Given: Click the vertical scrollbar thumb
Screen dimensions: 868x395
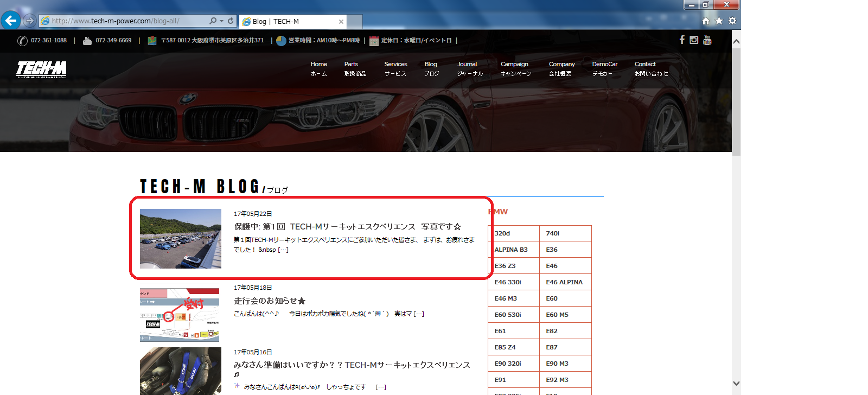Looking at the screenshot, I should click(736, 102).
